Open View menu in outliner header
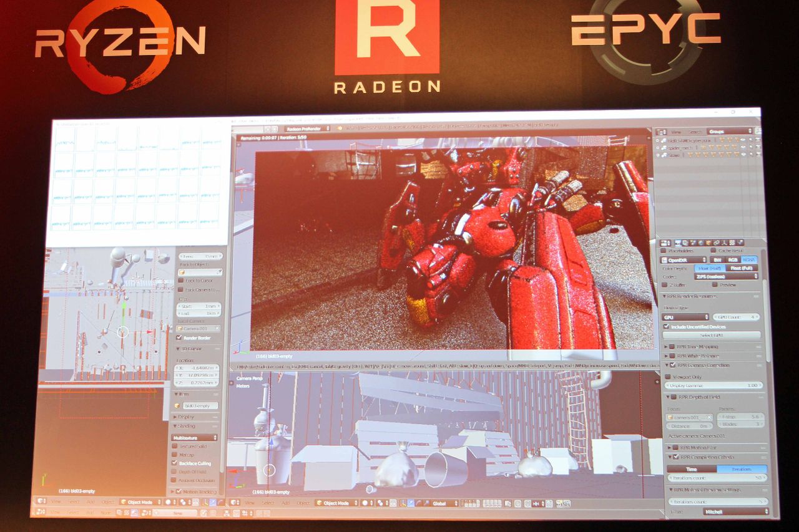Viewport: 799px width, 532px height. pyautogui.click(x=676, y=132)
